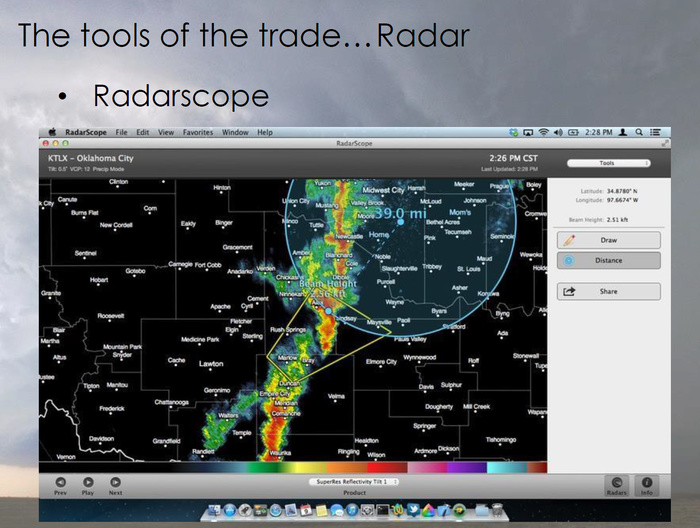Go to previous radar frame with Prev

click(x=60, y=486)
